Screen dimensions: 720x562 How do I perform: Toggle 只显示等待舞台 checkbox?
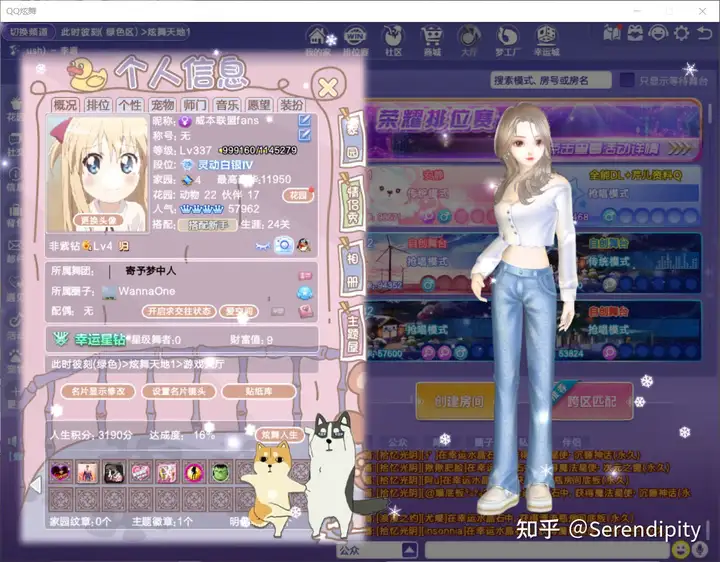[627, 80]
